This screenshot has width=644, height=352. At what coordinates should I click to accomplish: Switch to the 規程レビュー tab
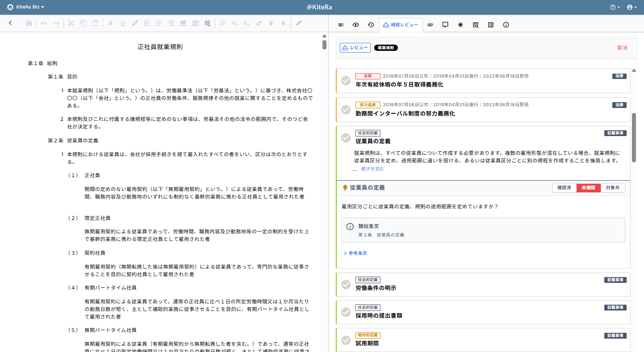(401, 25)
